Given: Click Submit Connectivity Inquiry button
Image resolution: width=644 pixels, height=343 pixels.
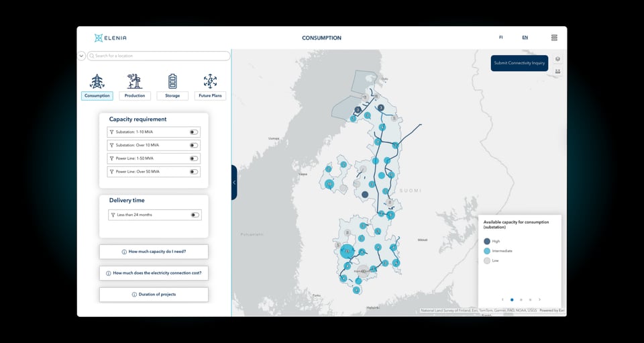Looking at the screenshot, I should (519, 63).
